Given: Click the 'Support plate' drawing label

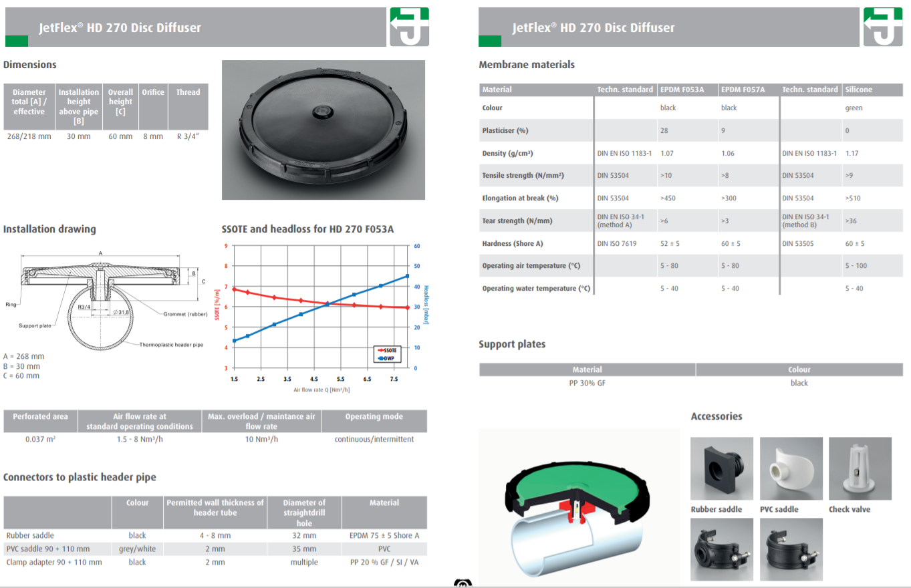Looking at the screenshot, I should point(35,325).
